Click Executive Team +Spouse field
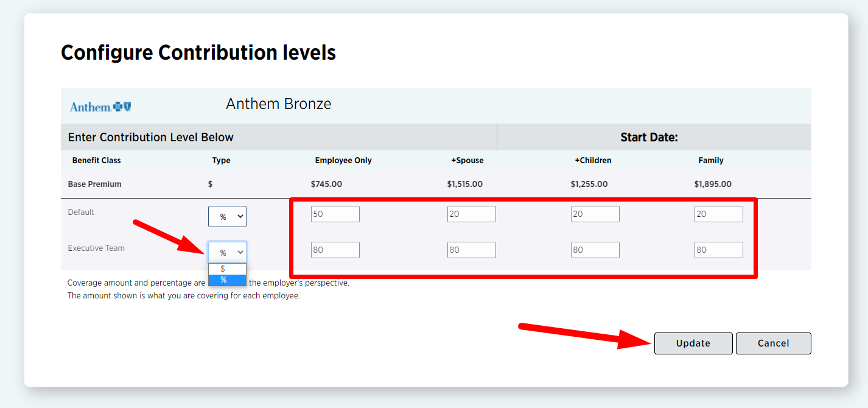This screenshot has width=868, height=408. 471,250
